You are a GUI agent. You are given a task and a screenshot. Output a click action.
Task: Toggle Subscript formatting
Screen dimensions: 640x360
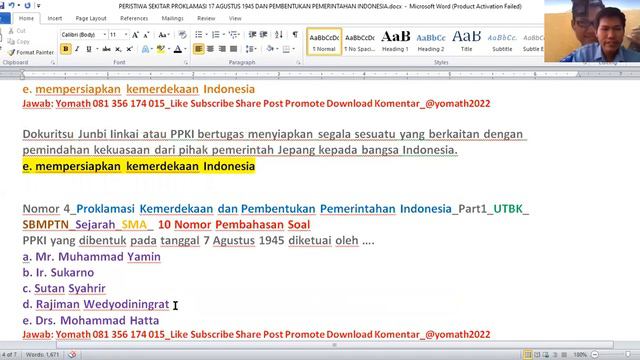coord(118,49)
